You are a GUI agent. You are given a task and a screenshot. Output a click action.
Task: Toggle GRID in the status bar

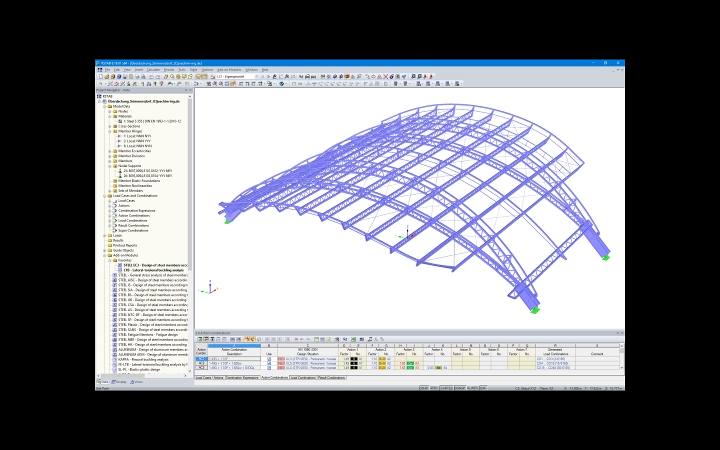coord(434,388)
